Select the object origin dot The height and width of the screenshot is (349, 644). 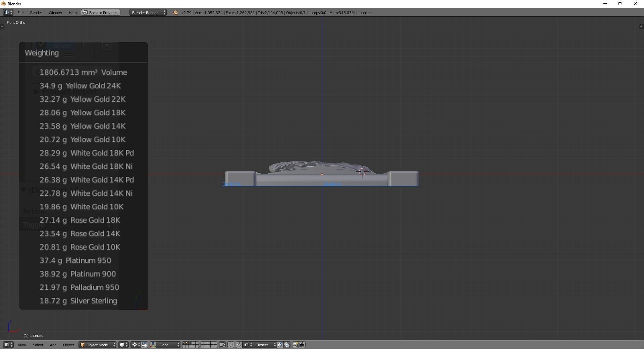tap(322, 174)
